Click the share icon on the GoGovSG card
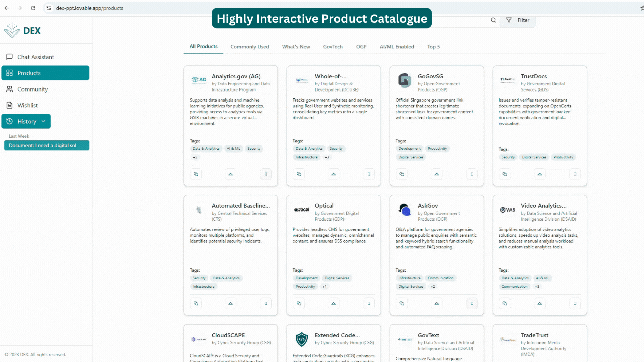This screenshot has width=644, height=362. 436,174
